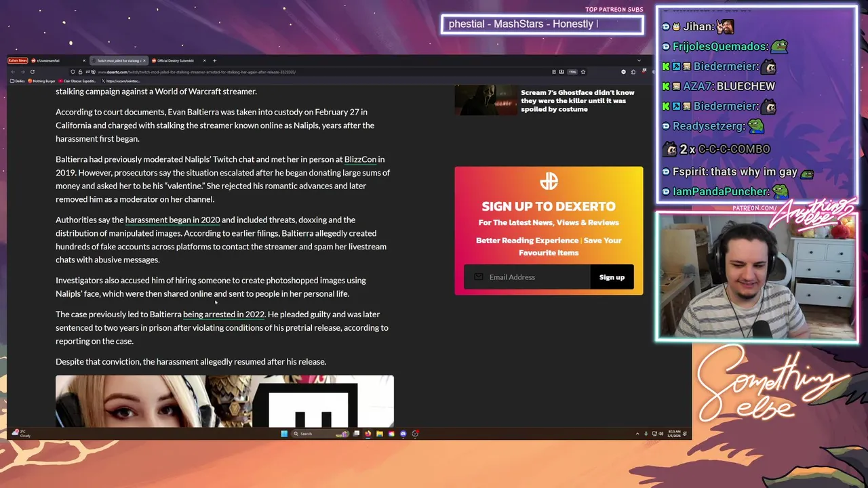
Task: Click the Dexerto logo in signup box
Action: click(549, 182)
